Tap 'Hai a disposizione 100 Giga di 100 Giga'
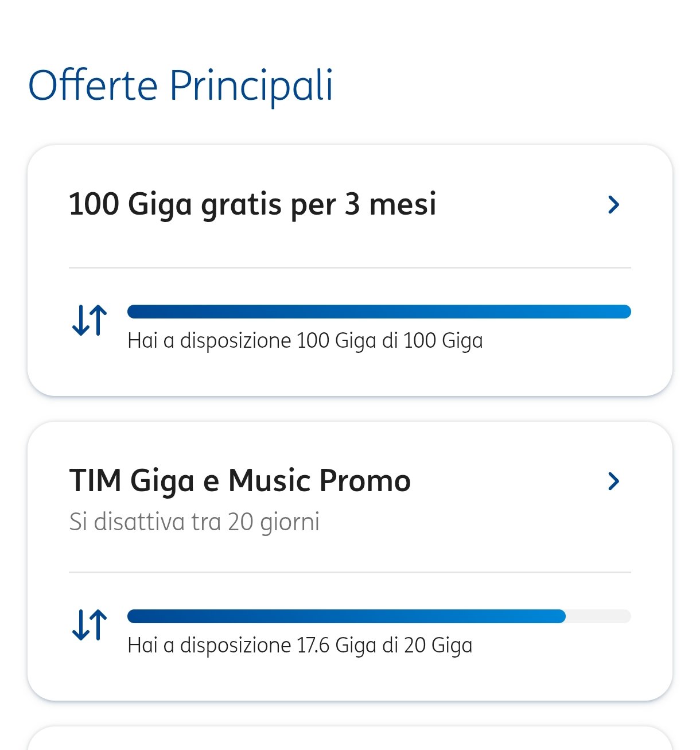Image resolution: width=700 pixels, height=750 pixels. tap(305, 341)
